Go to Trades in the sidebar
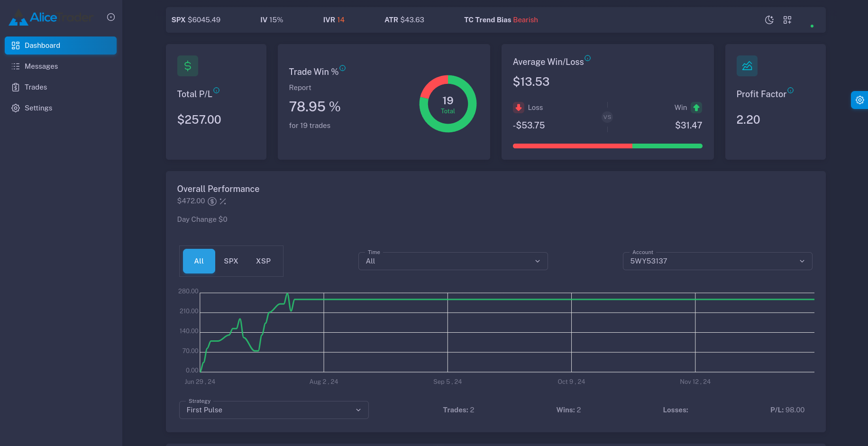Image resolution: width=868 pixels, height=446 pixels. [x=36, y=87]
